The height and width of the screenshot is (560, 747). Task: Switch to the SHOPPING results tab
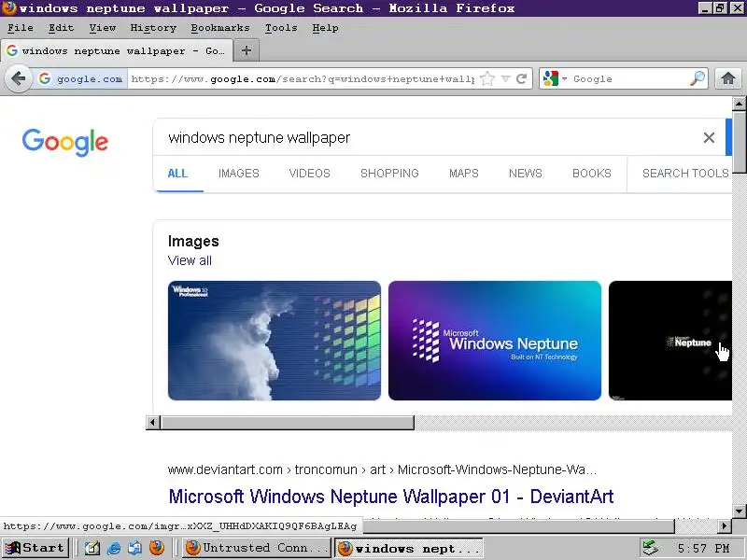coord(389,174)
